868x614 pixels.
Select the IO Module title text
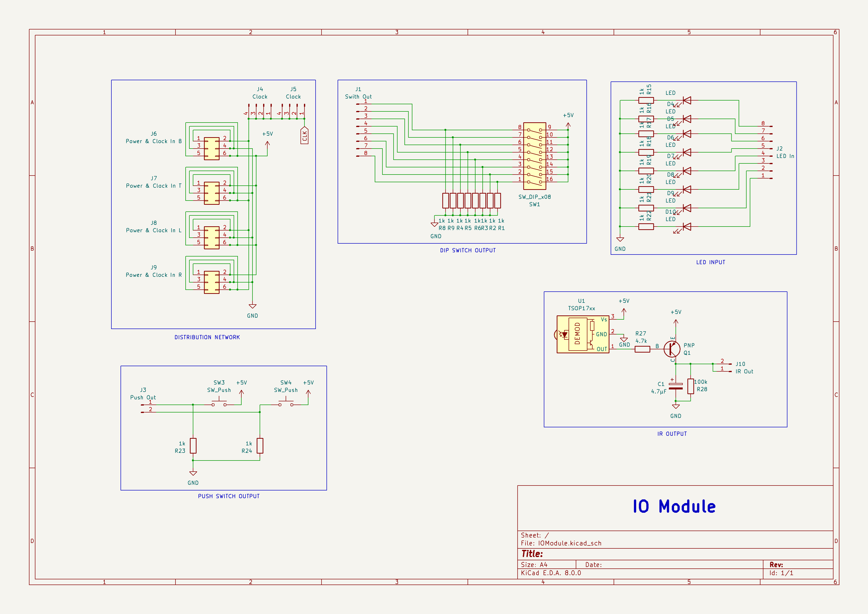point(674,507)
